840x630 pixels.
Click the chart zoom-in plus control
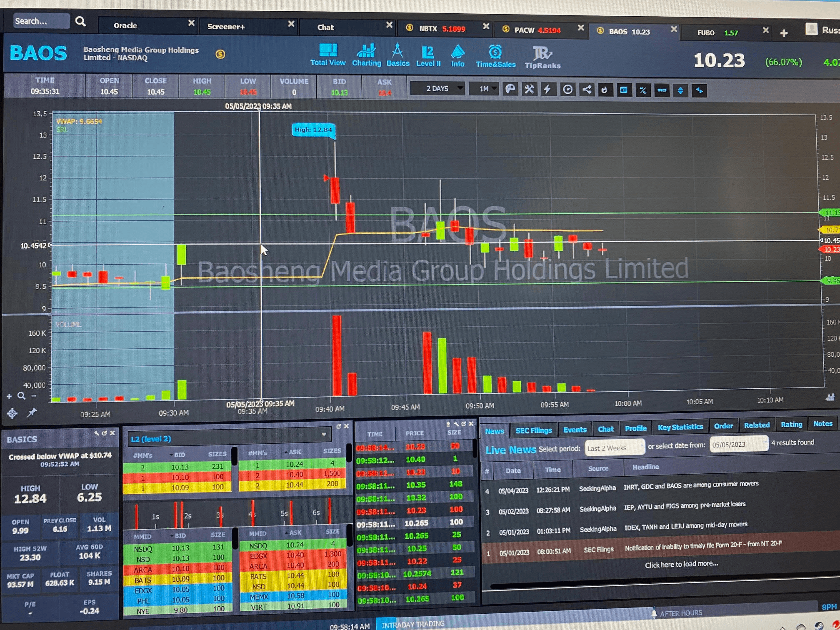click(x=9, y=396)
